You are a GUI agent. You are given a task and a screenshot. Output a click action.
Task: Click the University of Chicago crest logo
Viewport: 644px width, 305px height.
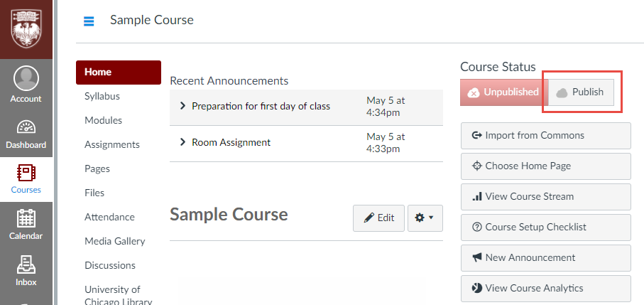pos(26,27)
